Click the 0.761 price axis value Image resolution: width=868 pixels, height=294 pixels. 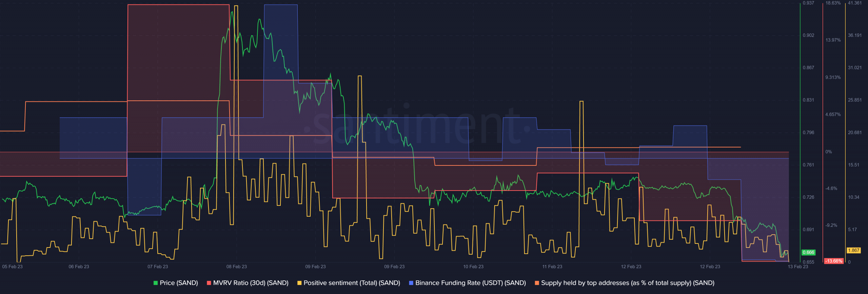(x=808, y=165)
